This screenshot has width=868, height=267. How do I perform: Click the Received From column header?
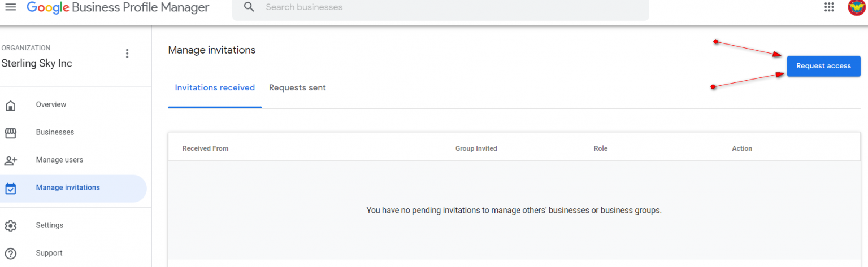[205, 148]
